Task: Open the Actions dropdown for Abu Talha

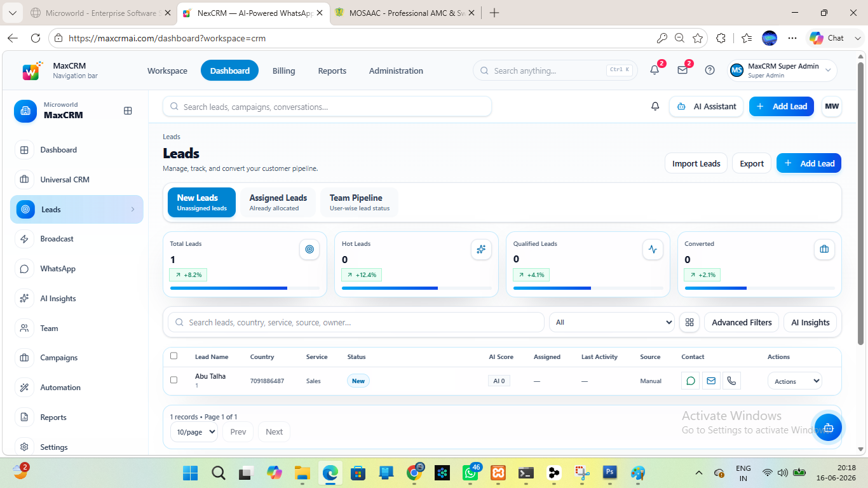Action: pos(795,381)
